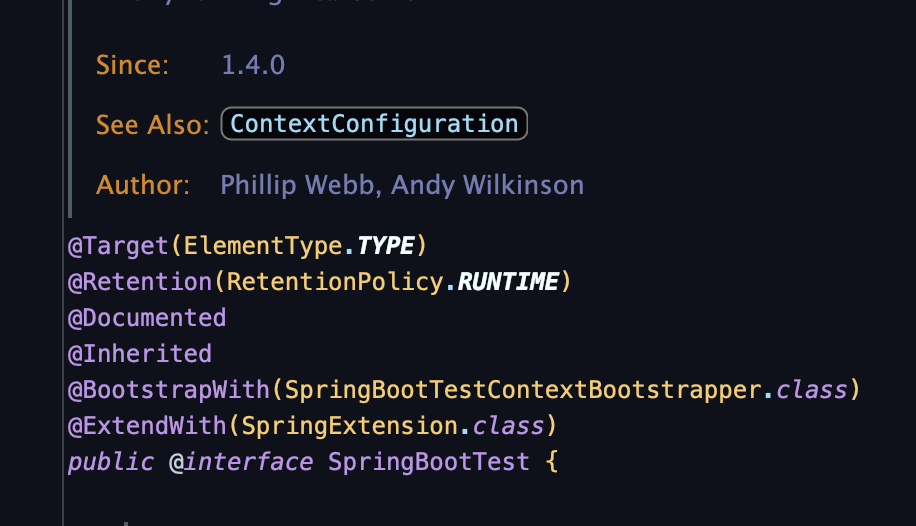916x526 pixels.
Task: Click the public keyword
Action: tap(111, 462)
